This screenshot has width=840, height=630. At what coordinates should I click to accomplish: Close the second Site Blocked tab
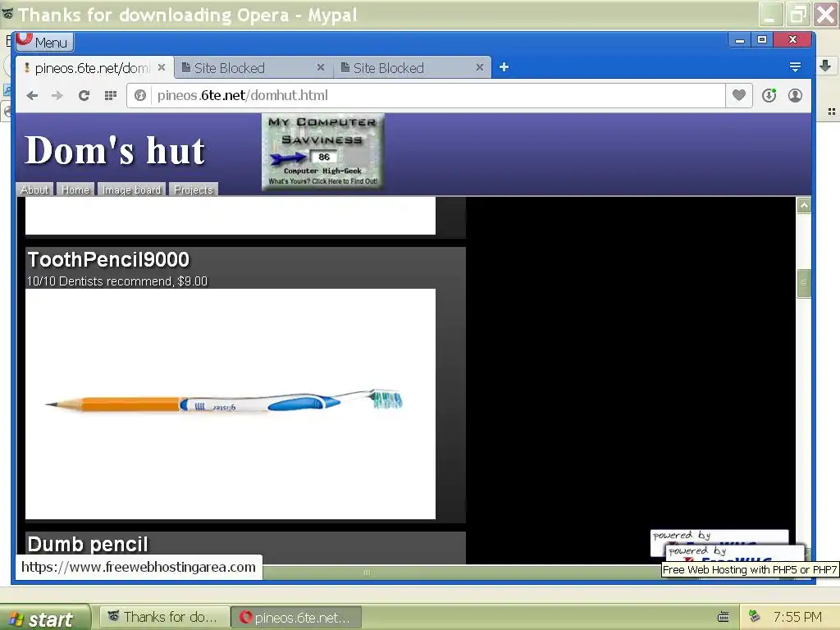(479, 67)
